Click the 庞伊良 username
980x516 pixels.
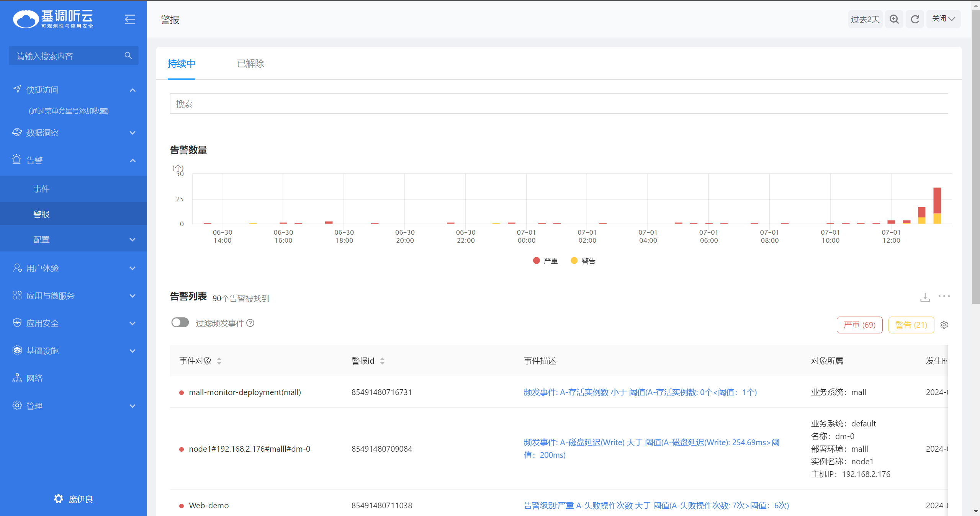[x=81, y=499]
